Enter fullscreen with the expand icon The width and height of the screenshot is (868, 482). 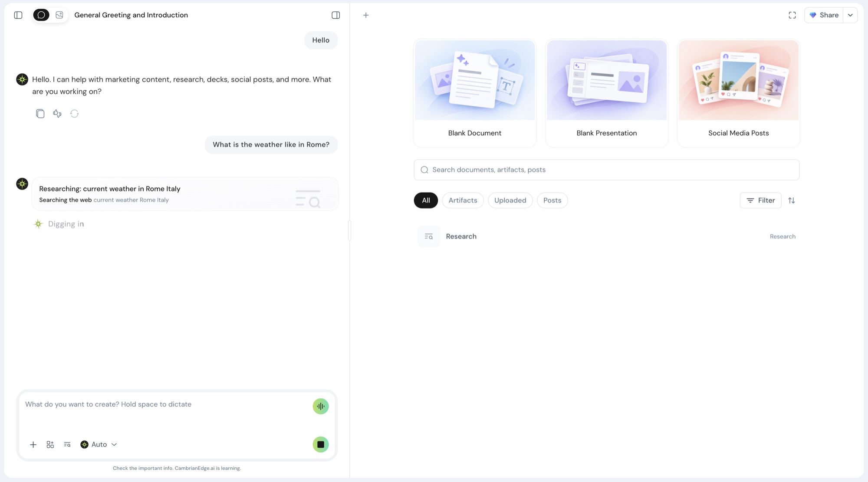[x=792, y=15]
